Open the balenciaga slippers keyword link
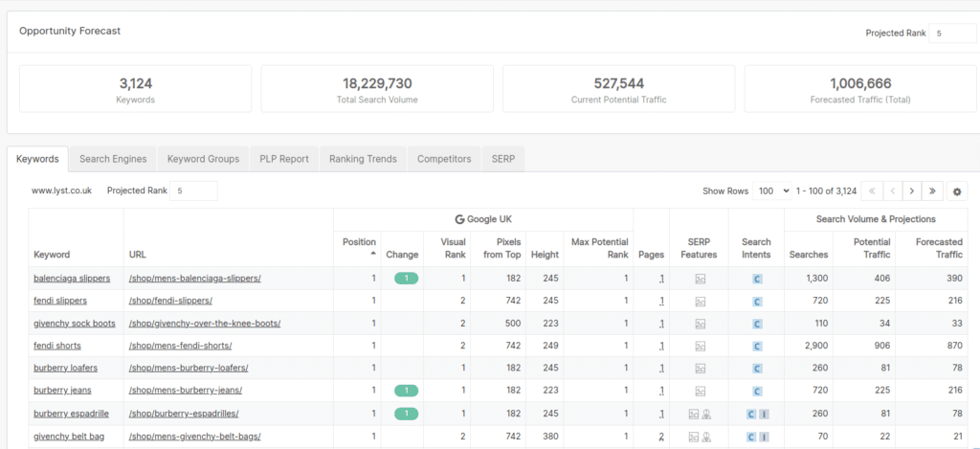Screen dimensions: 980x449 point(72,279)
